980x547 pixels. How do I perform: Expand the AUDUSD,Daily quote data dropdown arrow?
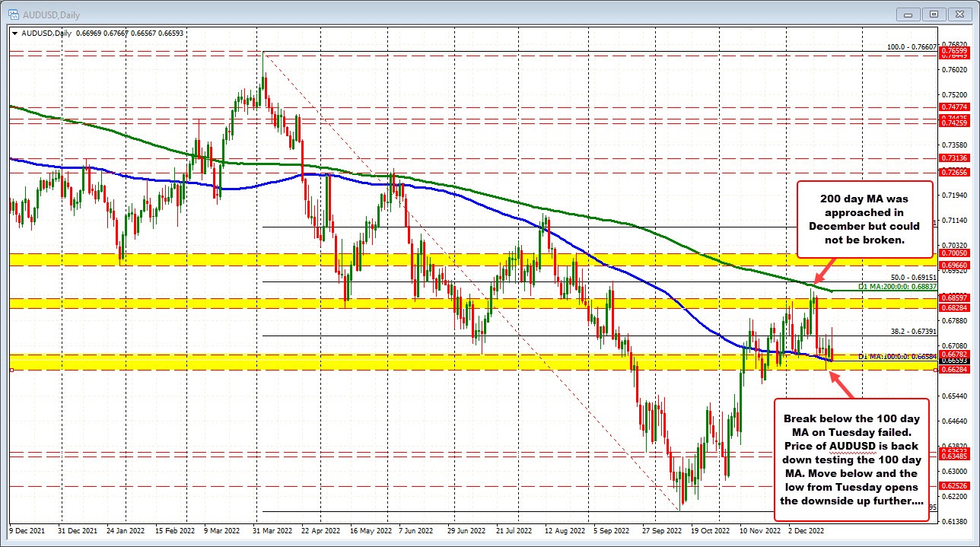[13, 33]
